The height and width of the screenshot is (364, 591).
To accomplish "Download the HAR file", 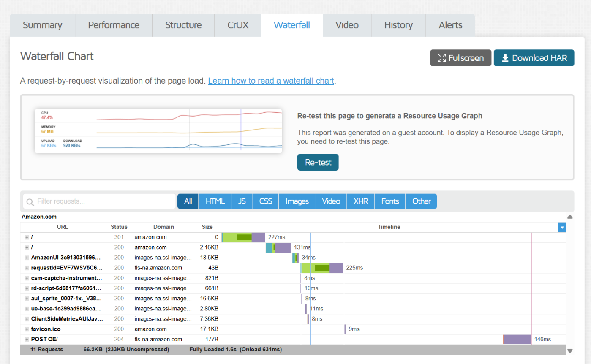I will pos(534,58).
